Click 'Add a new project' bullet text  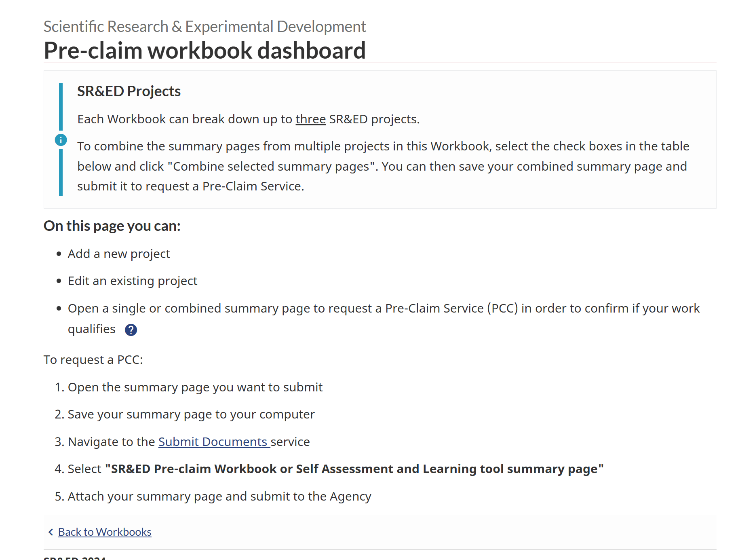click(x=119, y=254)
